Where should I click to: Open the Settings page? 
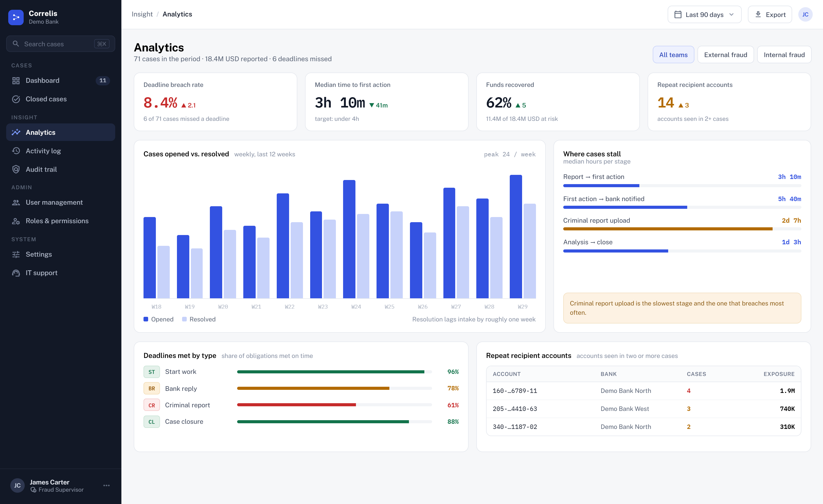click(60, 255)
